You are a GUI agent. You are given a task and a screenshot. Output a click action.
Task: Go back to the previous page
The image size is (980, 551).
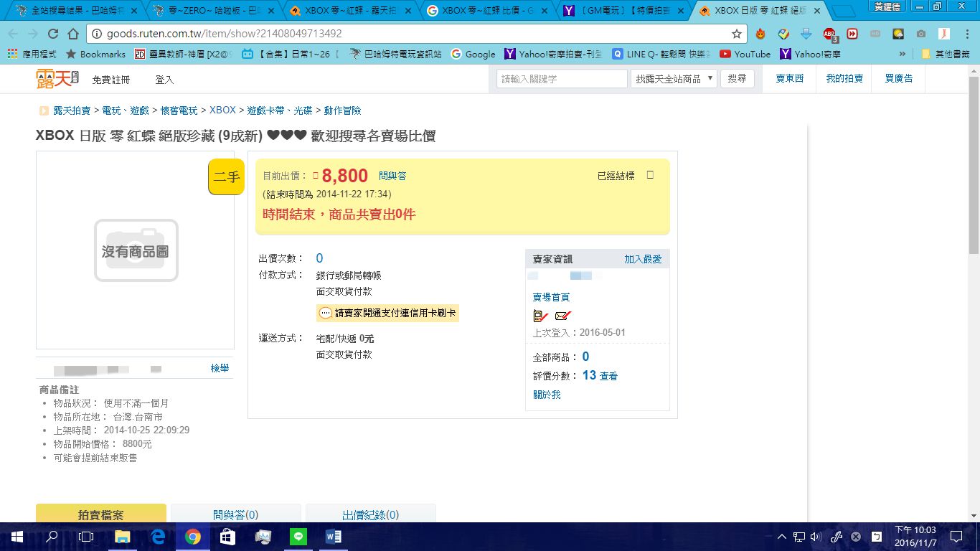coord(14,34)
